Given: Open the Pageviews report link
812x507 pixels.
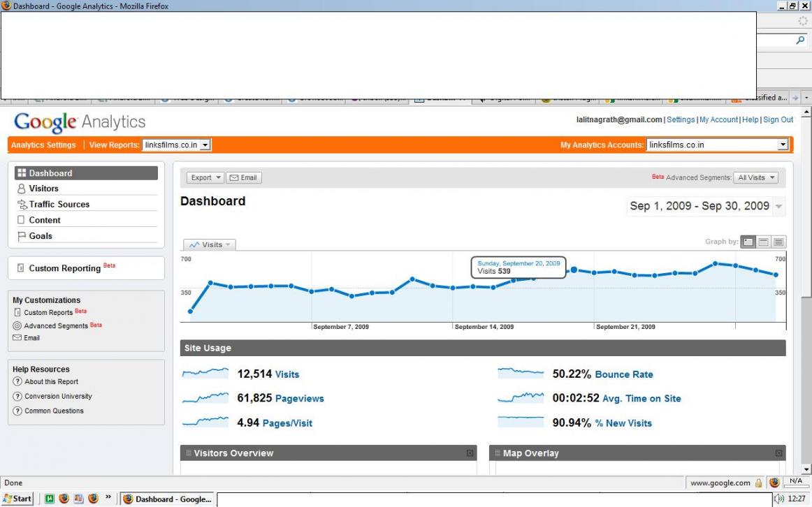Looking at the screenshot, I should coord(299,399).
